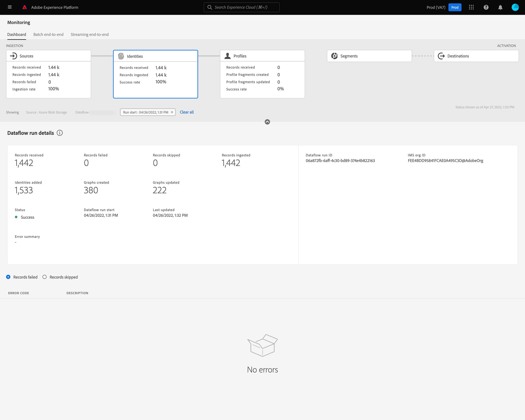This screenshot has height=420, width=525.
Task: Collapse the dashboard panel with chevron
Action: coord(267,122)
